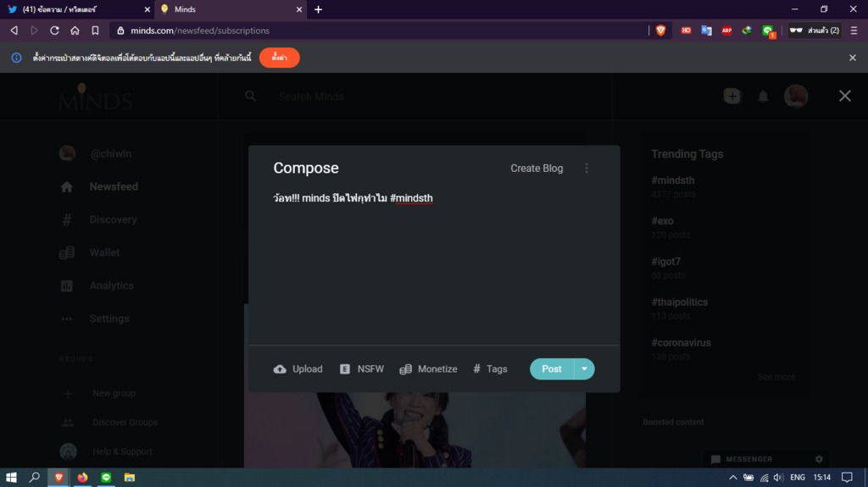
Task: Open the Brave Shields icon
Action: (661, 30)
